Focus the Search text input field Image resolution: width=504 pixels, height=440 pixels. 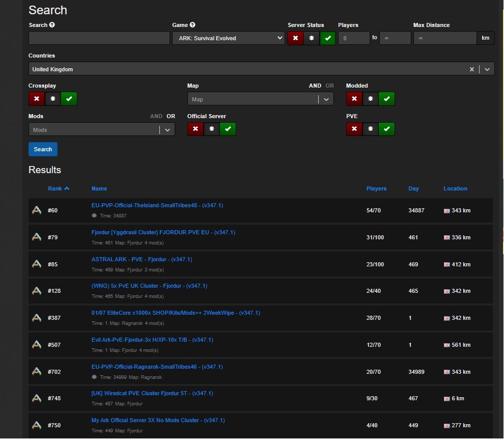click(99, 38)
